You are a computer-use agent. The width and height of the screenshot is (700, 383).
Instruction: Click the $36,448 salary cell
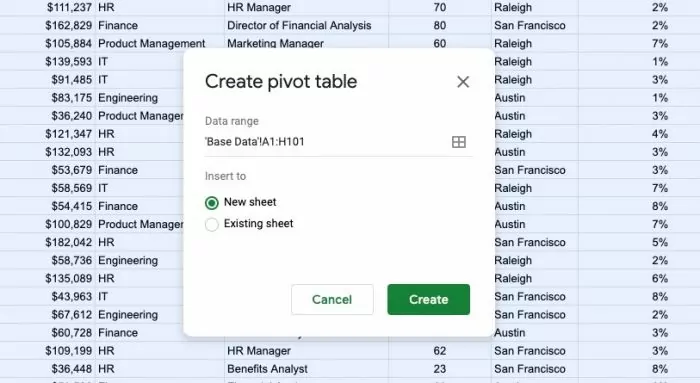point(47,369)
